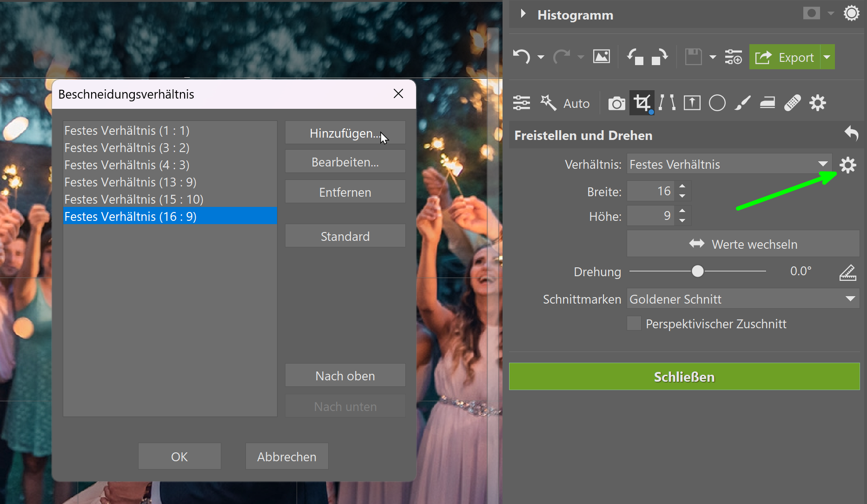
Task: Select the filter brush tool
Action: (x=742, y=103)
